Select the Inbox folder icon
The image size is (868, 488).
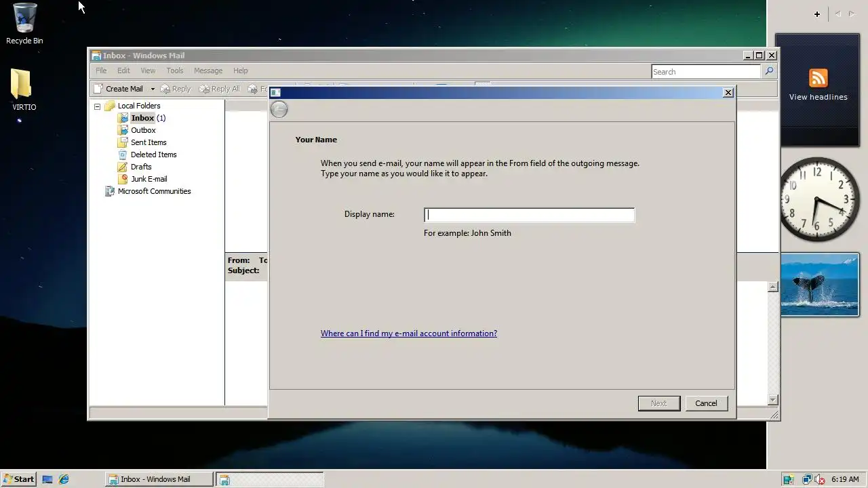click(123, 118)
